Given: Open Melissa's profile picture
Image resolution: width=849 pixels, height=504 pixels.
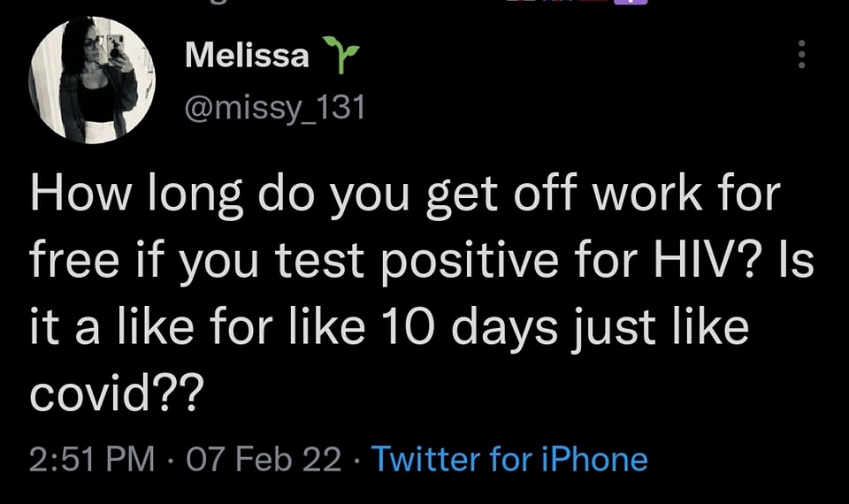Looking at the screenshot, I should (x=91, y=80).
